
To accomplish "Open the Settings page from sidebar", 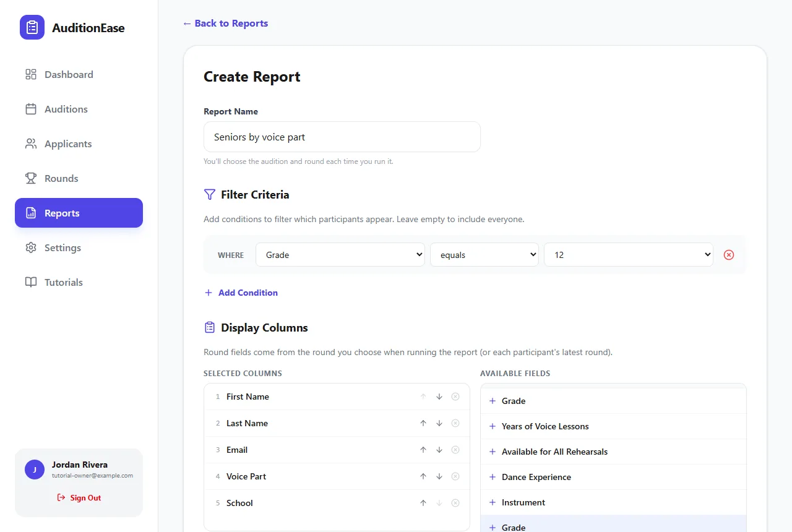I will coord(79,247).
